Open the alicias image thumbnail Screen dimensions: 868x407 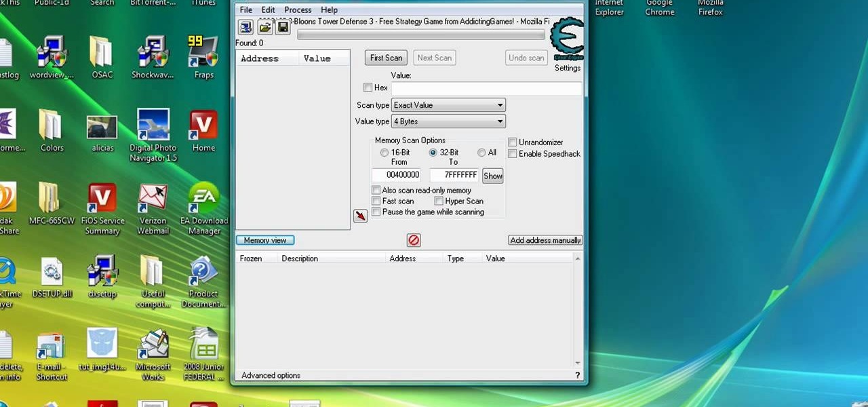coord(102,131)
